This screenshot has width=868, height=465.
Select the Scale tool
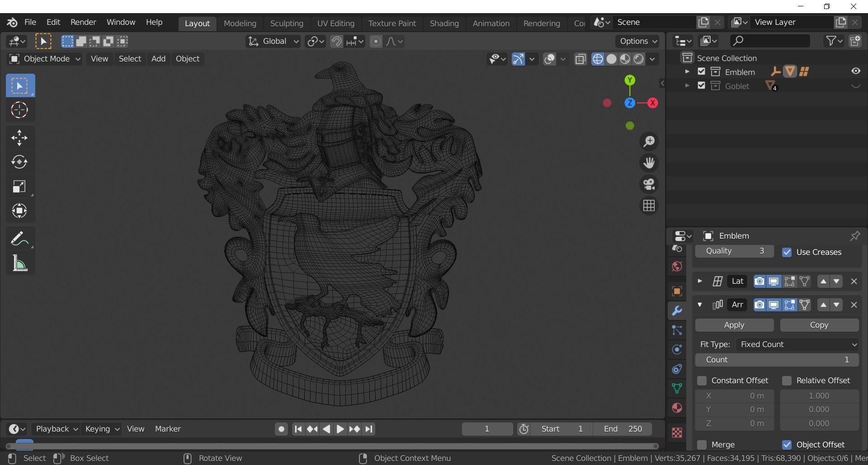(19, 186)
